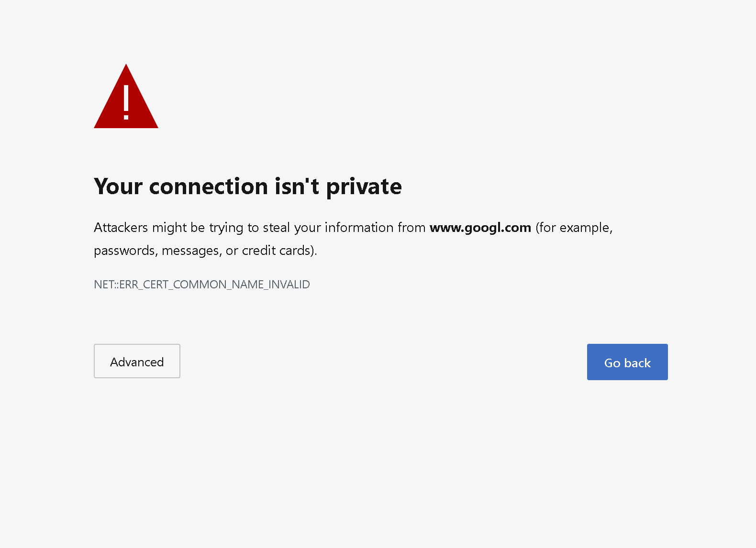Click the bold www.googl.com domain text

pyautogui.click(x=480, y=228)
